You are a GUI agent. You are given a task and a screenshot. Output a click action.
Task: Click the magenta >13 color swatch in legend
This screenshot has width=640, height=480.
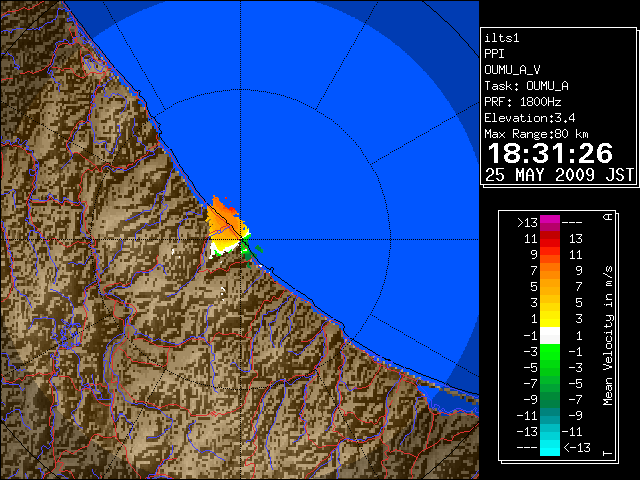(550, 223)
